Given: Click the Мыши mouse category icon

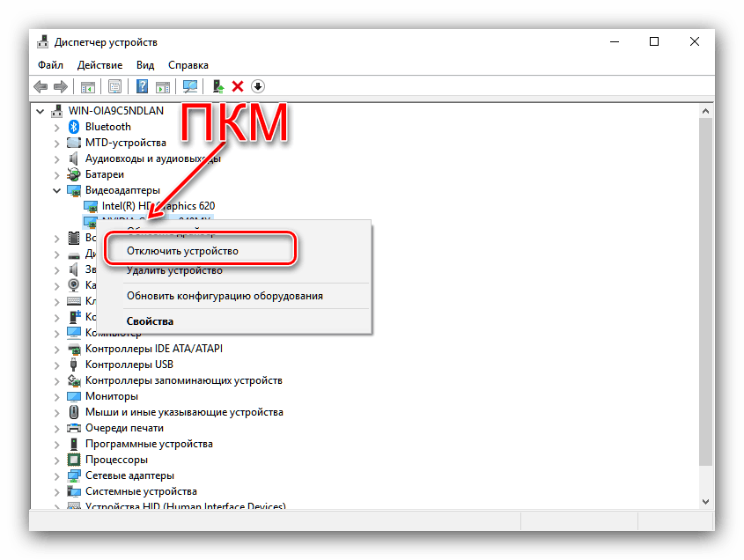Looking at the screenshot, I should [x=74, y=412].
